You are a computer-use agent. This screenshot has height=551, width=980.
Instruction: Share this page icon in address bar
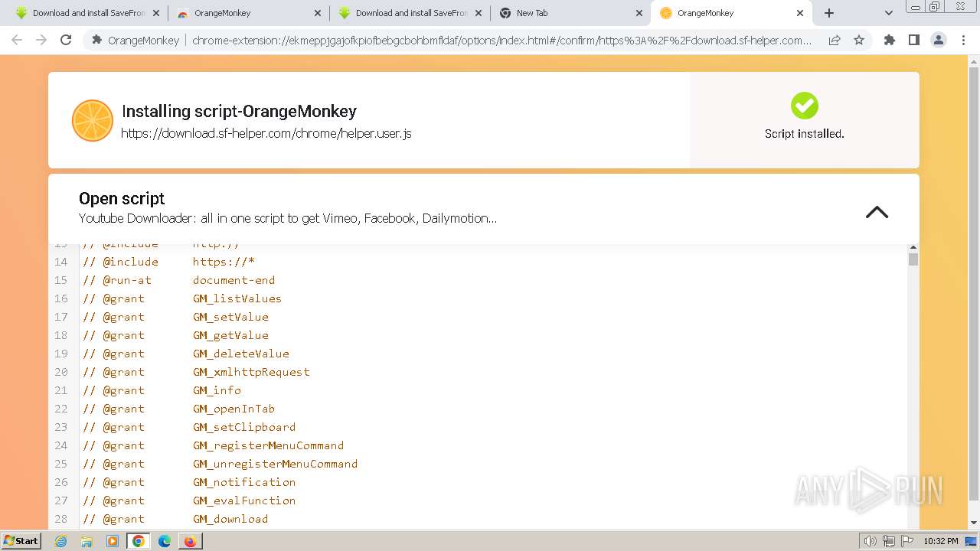(x=835, y=41)
